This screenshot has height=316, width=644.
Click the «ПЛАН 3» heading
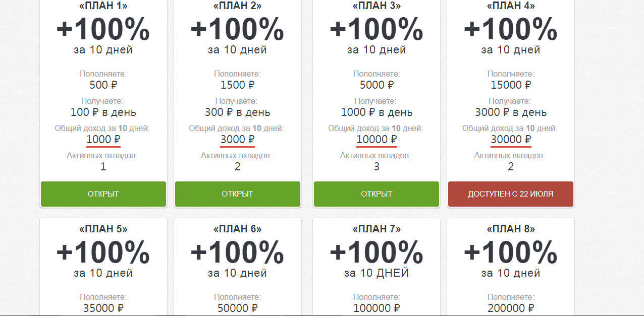(x=377, y=6)
